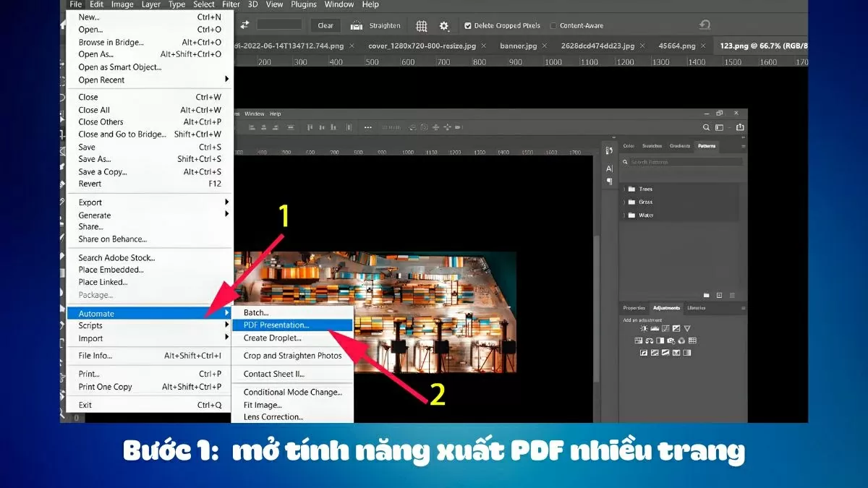Click the Search magnifier icon top right
Viewport: 868px width, 488px height.
pos(706,127)
